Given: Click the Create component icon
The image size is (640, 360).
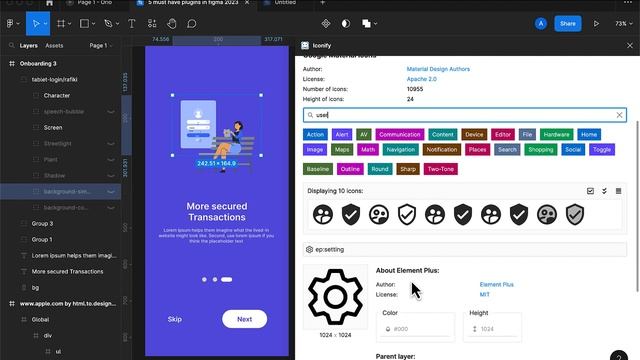Looking at the screenshot, I should 326,24.
